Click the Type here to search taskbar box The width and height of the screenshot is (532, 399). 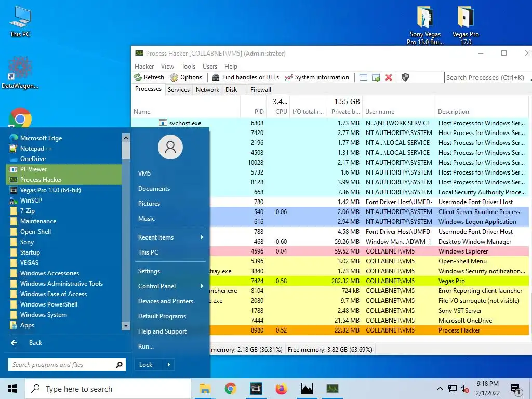[x=108, y=389]
